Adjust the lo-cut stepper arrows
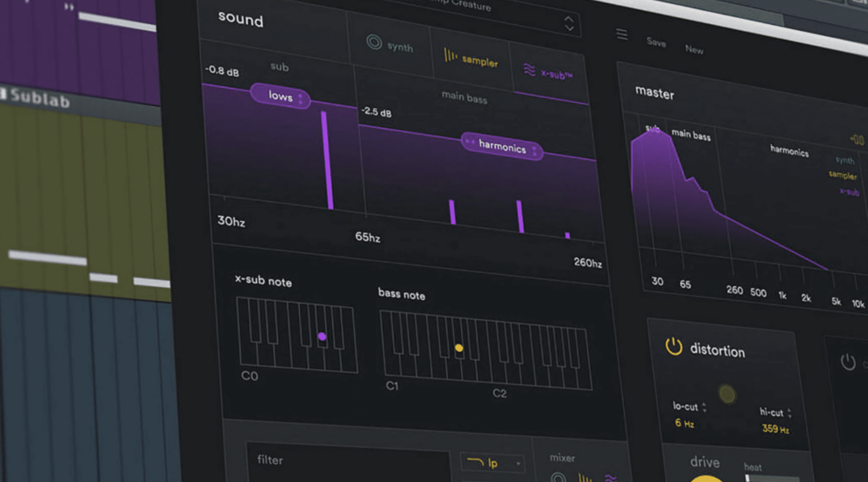The width and height of the screenshot is (868, 482). click(704, 407)
